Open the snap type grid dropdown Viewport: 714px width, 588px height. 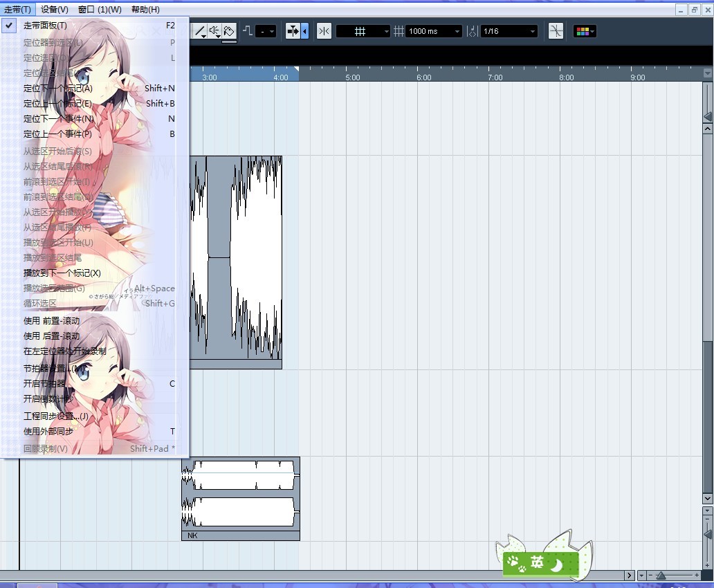coord(363,31)
